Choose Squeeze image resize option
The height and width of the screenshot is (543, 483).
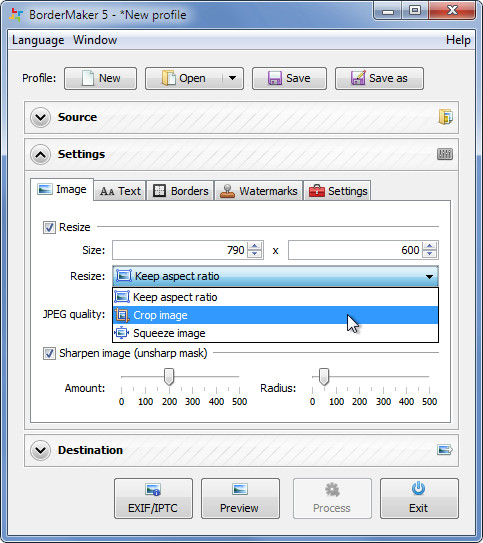(276, 333)
